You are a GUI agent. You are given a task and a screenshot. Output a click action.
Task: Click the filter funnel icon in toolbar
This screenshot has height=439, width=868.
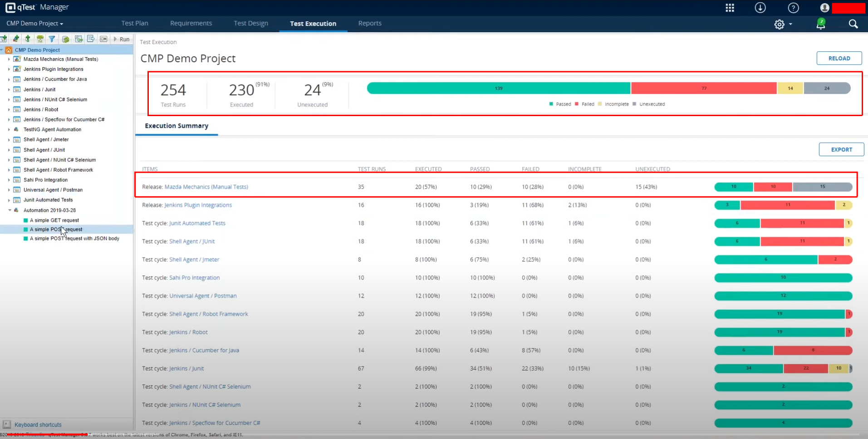(x=52, y=39)
